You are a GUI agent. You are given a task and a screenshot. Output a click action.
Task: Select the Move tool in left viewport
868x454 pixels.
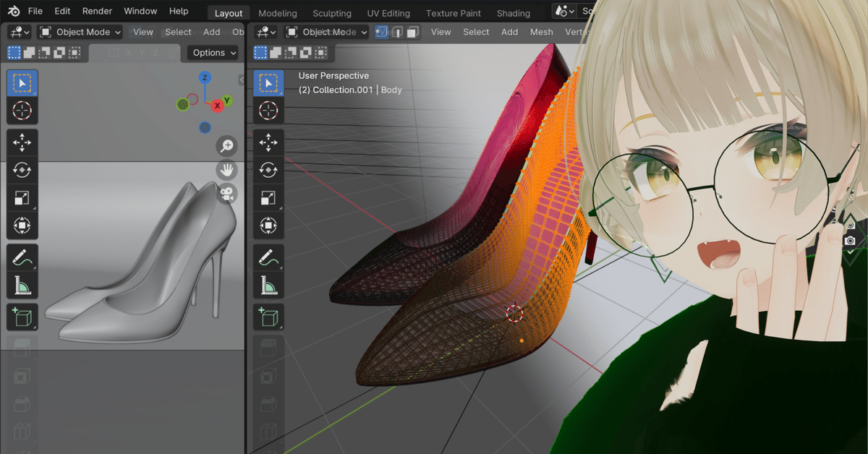(22, 142)
